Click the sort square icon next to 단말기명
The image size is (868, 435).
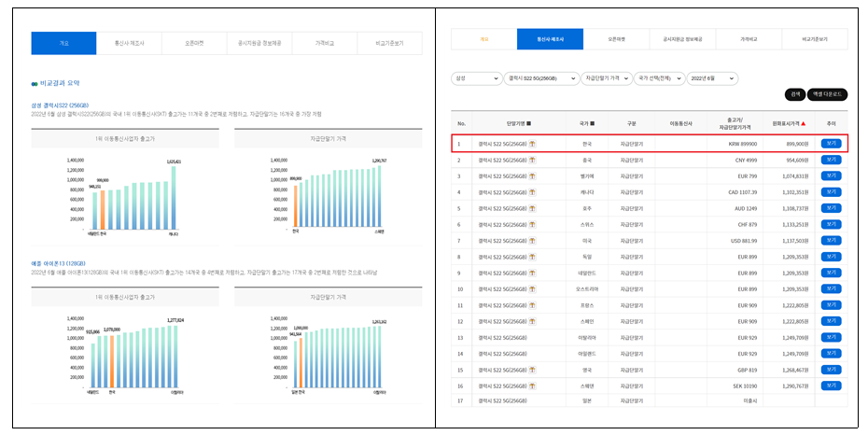528,123
